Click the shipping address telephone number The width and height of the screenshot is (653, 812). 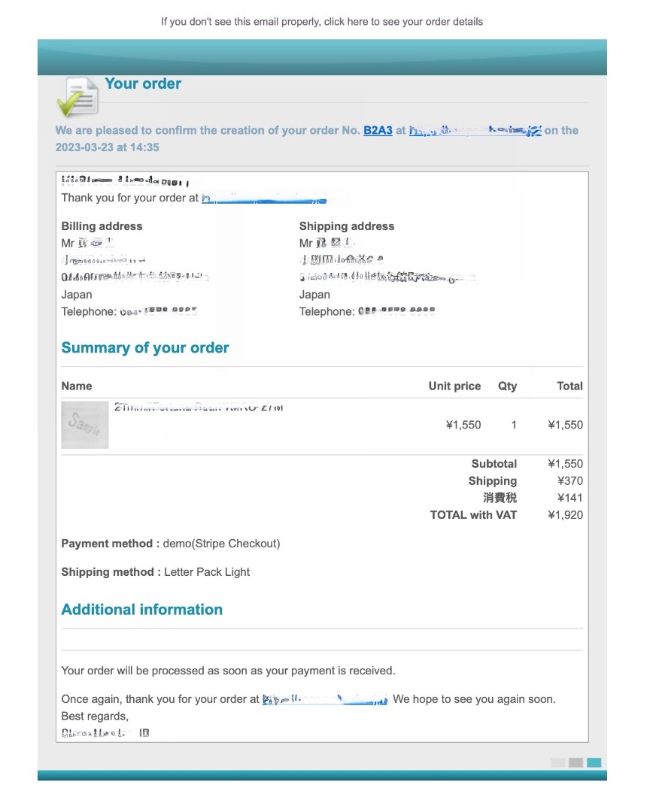point(396,311)
